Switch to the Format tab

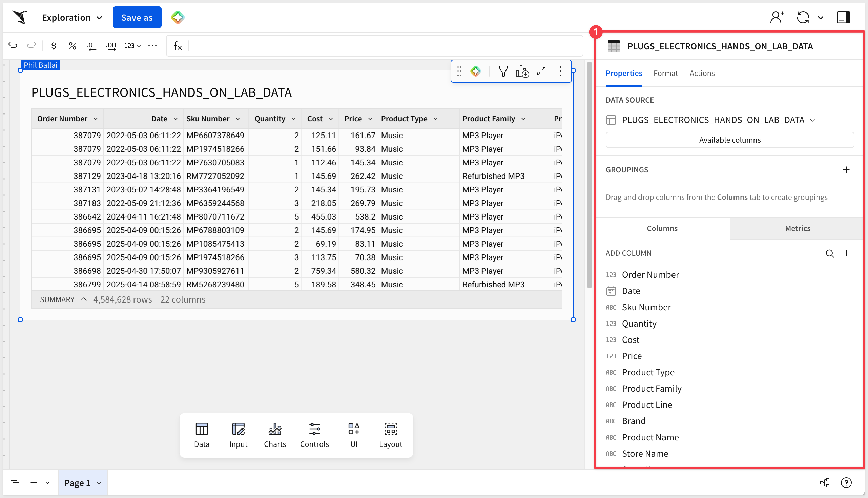[x=665, y=73]
